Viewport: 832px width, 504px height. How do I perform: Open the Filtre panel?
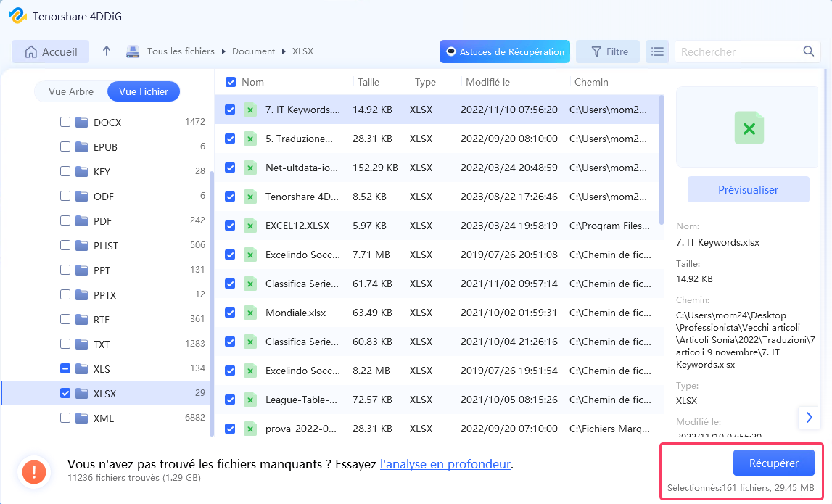point(608,51)
